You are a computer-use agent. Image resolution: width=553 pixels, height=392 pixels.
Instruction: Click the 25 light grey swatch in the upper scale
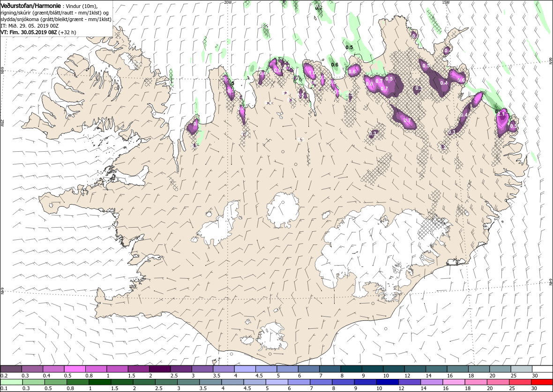coord(521,369)
